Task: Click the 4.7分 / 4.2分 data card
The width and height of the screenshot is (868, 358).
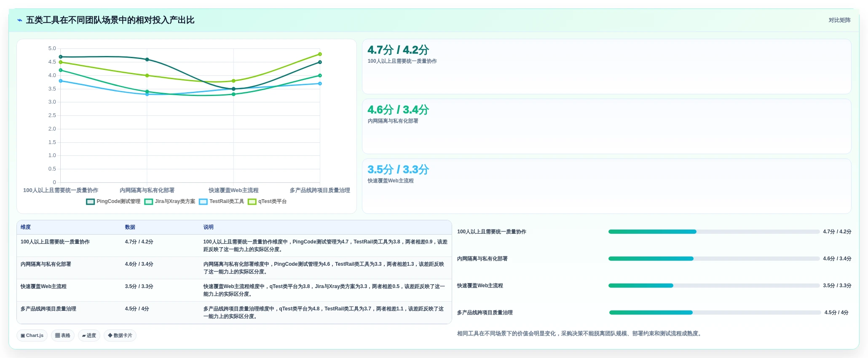Action: (606, 67)
